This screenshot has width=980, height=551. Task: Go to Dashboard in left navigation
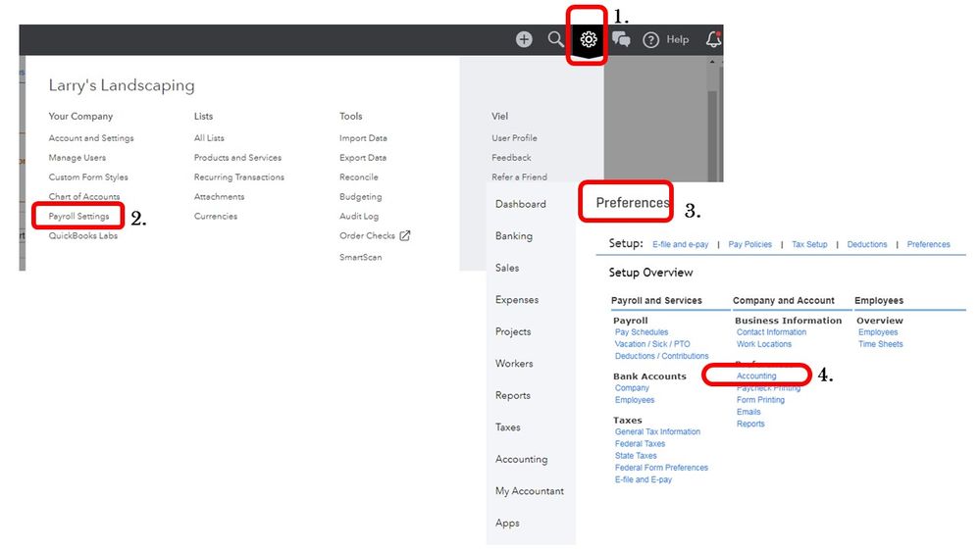pyautogui.click(x=521, y=204)
